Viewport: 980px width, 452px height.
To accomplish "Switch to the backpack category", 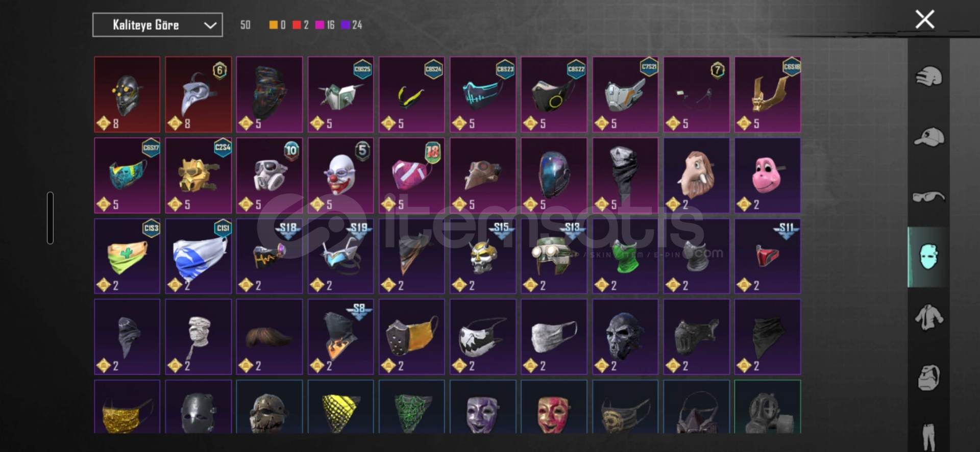I will tap(928, 378).
